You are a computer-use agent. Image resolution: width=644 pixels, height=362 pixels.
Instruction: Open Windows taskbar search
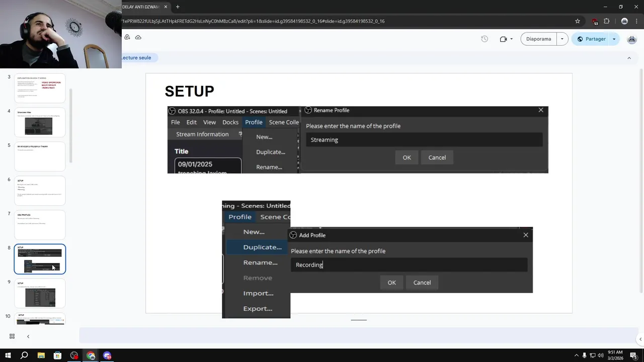[x=24, y=355]
